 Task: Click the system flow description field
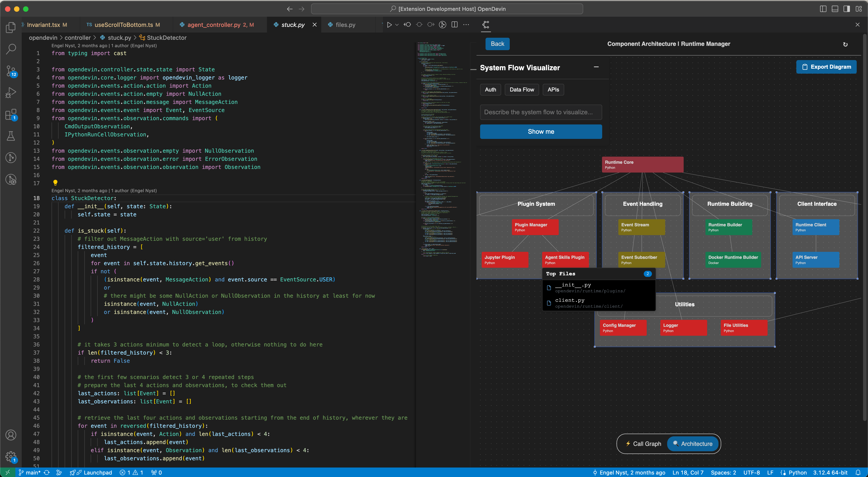coord(540,112)
